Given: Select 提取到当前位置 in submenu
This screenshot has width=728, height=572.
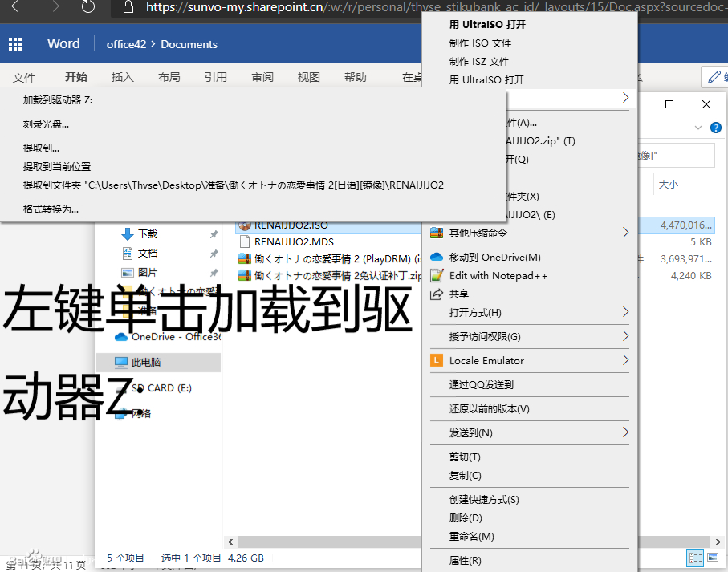Looking at the screenshot, I should coord(250,167).
